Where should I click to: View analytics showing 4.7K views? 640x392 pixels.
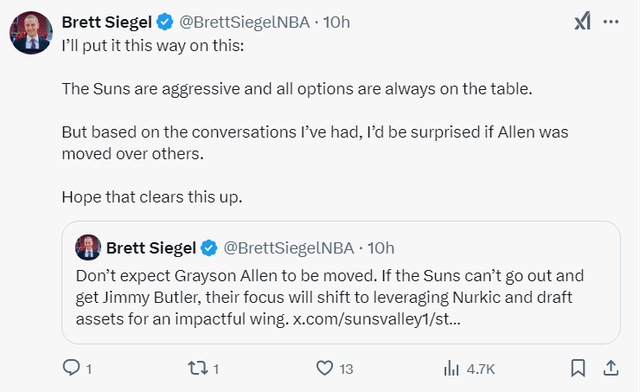(x=469, y=368)
